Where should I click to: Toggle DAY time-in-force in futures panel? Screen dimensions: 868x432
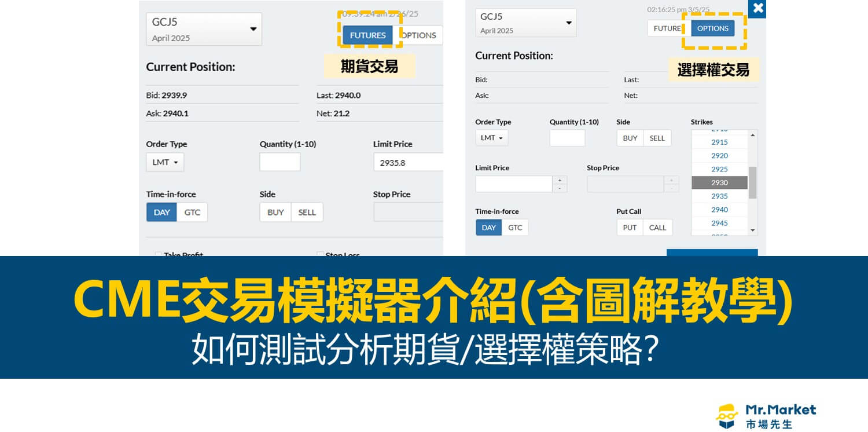(x=161, y=212)
